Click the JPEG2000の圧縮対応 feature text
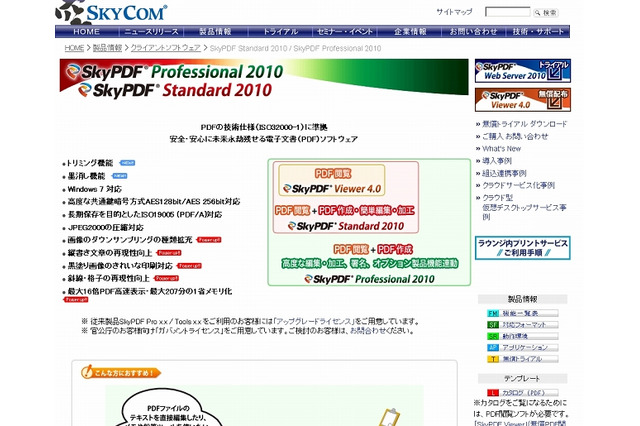This screenshot has height=426, width=640. coord(106,227)
